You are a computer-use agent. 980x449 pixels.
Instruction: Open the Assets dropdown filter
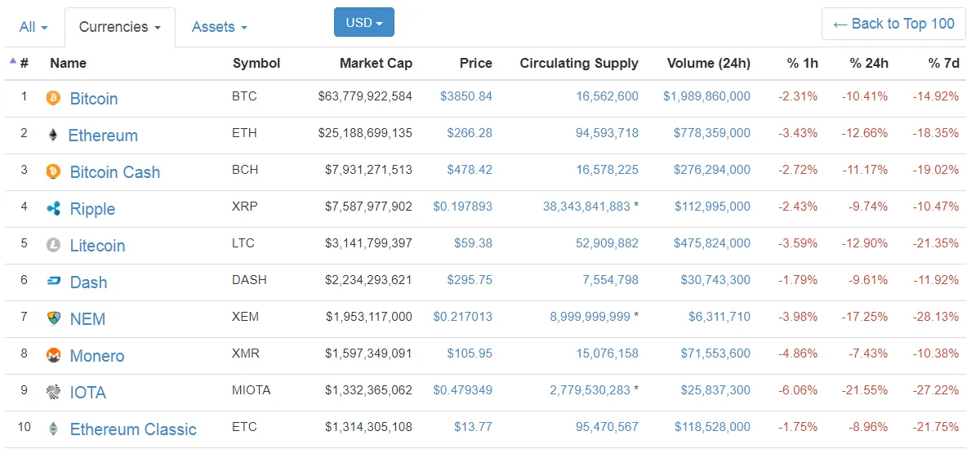coord(219,27)
